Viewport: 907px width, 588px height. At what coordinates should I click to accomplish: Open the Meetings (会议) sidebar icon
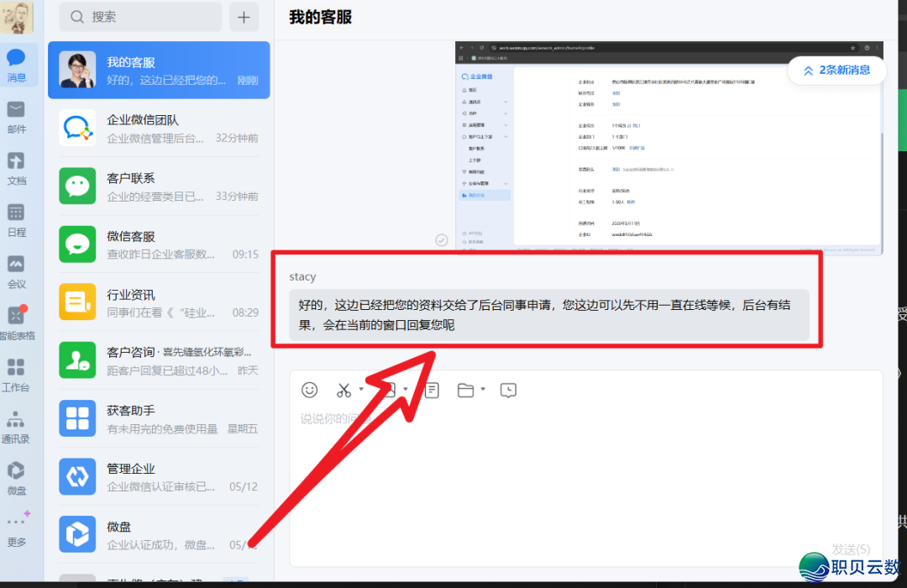tap(17, 271)
